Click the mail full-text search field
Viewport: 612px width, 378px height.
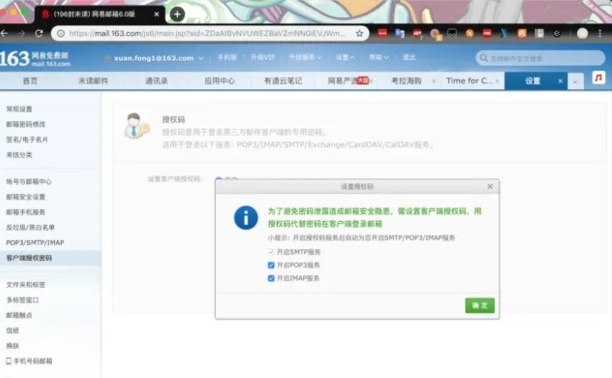coord(540,58)
